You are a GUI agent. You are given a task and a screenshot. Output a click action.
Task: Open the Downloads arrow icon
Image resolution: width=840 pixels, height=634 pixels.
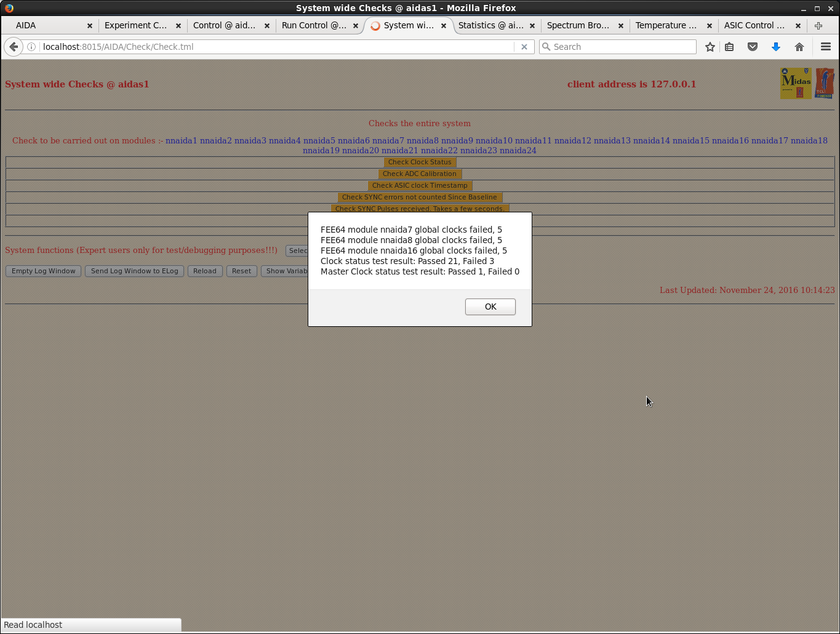pos(776,47)
